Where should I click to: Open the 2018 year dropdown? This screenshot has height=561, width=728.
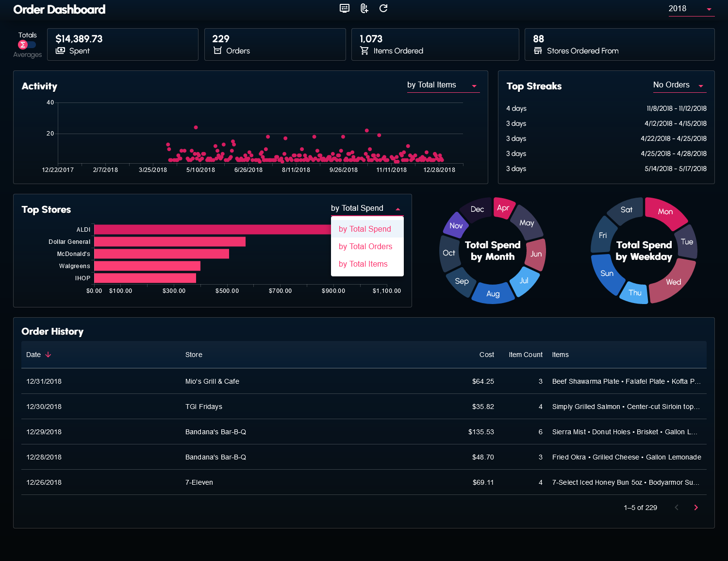(691, 9)
